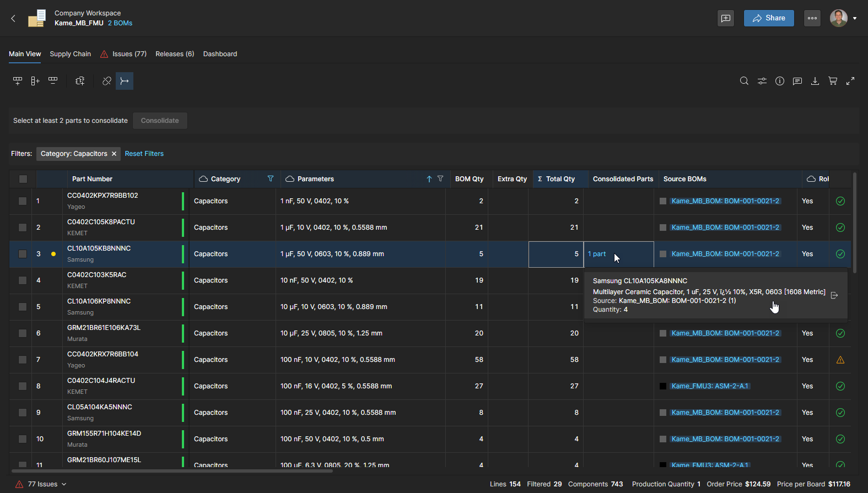This screenshot has width=868, height=493.
Task: Open the three-dots more options menu
Action: (812, 18)
